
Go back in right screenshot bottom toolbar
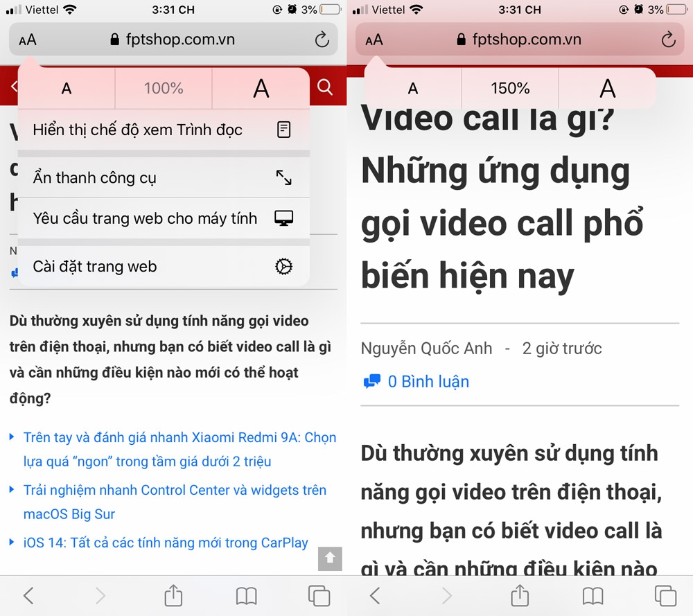[x=375, y=596]
